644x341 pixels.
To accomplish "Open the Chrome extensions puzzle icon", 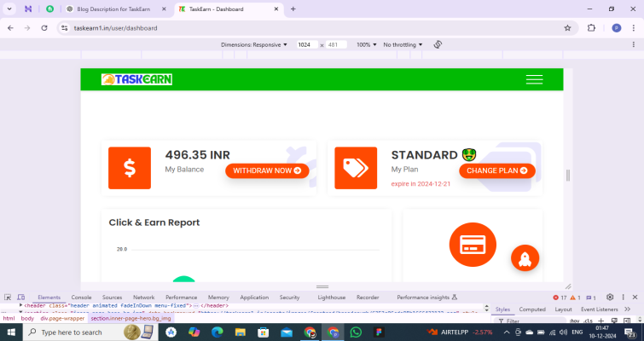I will pyautogui.click(x=591, y=27).
